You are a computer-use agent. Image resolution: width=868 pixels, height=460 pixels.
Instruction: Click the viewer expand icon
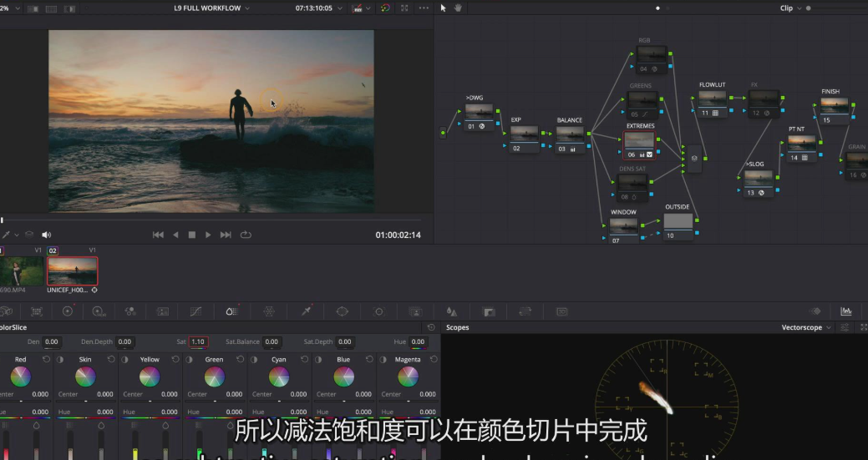(x=404, y=8)
